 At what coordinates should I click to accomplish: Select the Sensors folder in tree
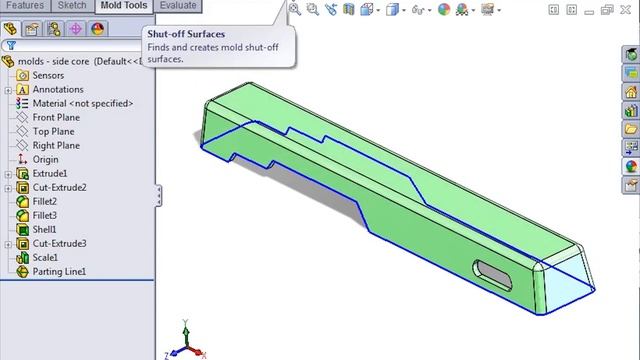48,76
